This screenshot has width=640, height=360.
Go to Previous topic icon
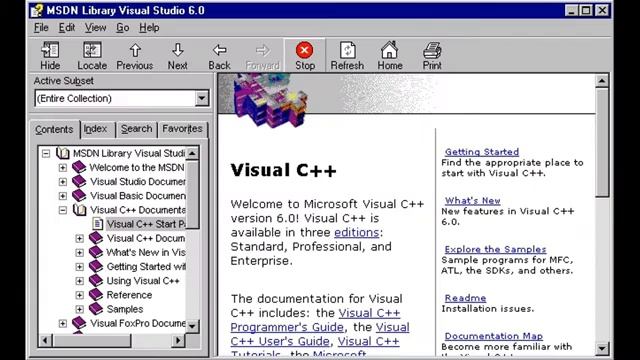coord(135,51)
